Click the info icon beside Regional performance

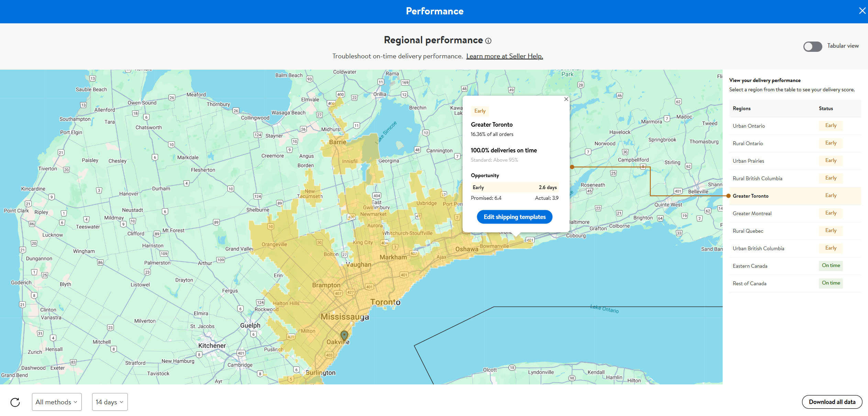coord(488,41)
